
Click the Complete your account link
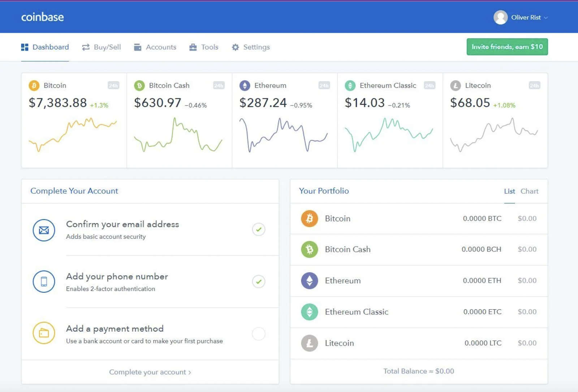(x=150, y=372)
